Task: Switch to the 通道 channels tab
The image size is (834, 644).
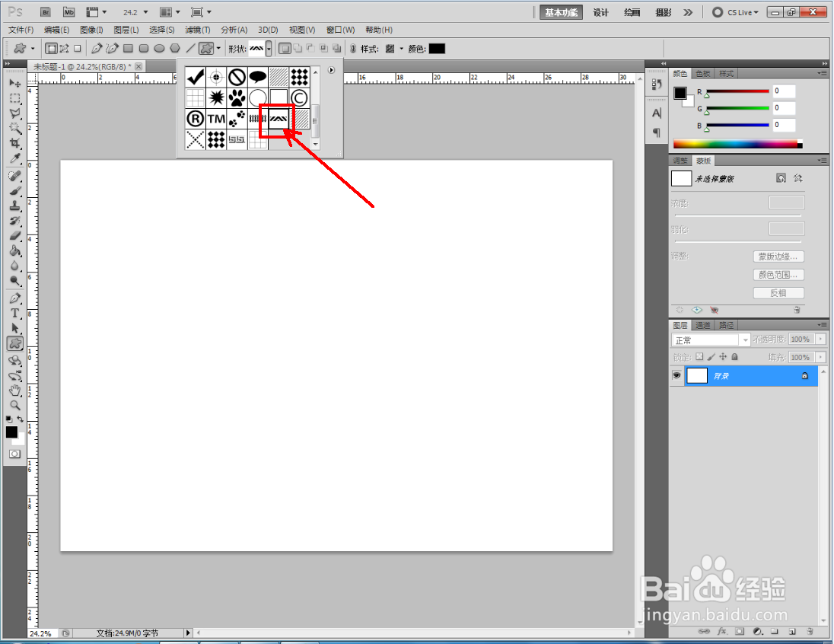Action: click(x=702, y=325)
